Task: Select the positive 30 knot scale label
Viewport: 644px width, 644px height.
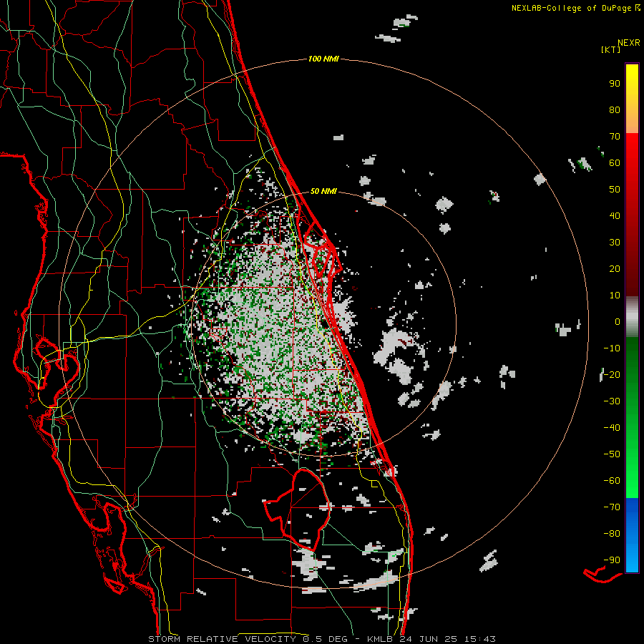Action: 615,243
